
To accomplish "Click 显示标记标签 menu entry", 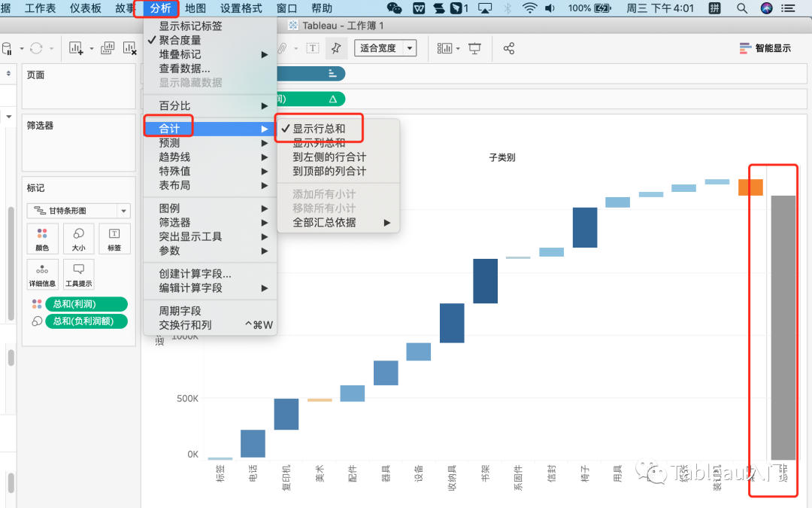I will tap(211, 26).
